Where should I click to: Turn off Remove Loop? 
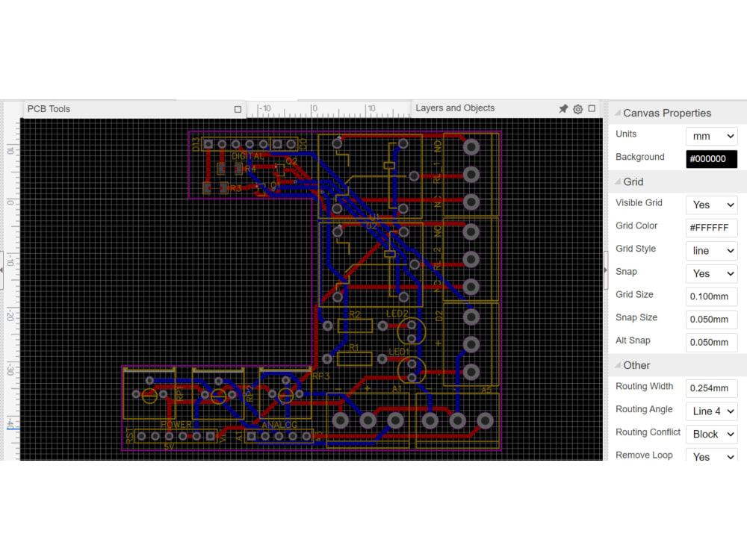point(710,456)
